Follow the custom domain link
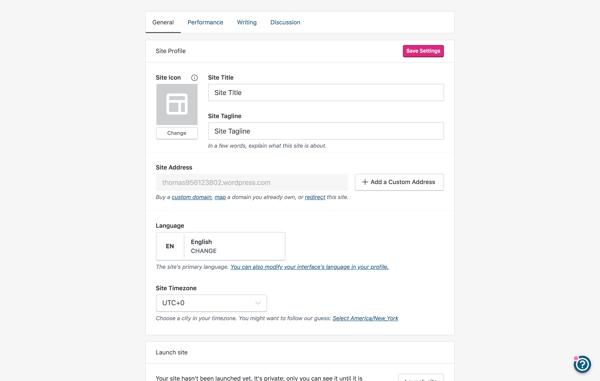The height and width of the screenshot is (381, 600). click(192, 197)
